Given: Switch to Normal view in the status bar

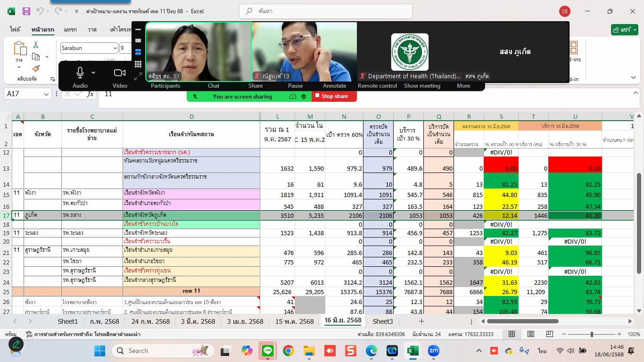Looking at the screenshot, I should (x=512, y=334).
